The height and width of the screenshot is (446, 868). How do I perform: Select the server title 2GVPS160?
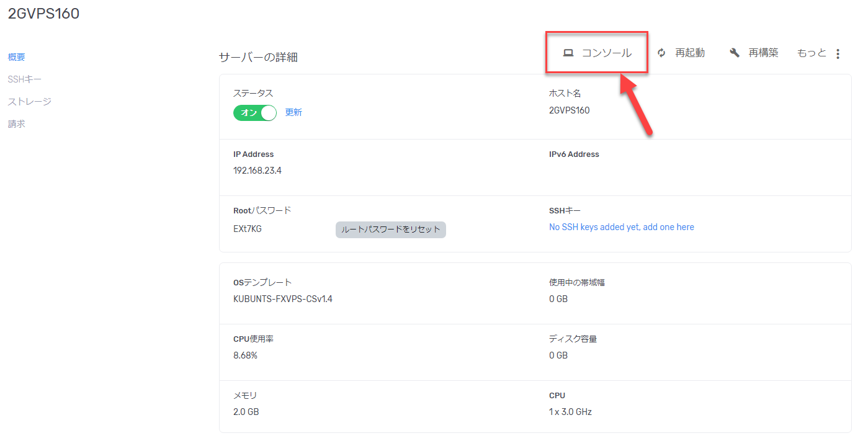[x=42, y=13]
